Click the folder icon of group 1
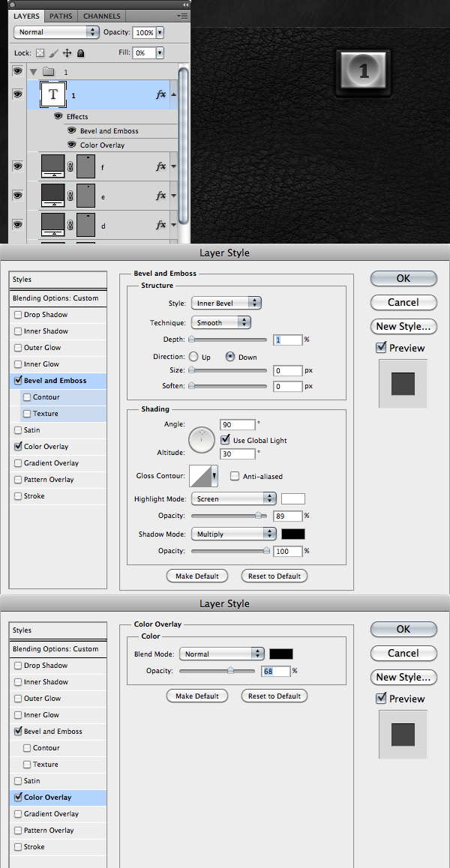This screenshot has height=868, width=450. [48, 72]
